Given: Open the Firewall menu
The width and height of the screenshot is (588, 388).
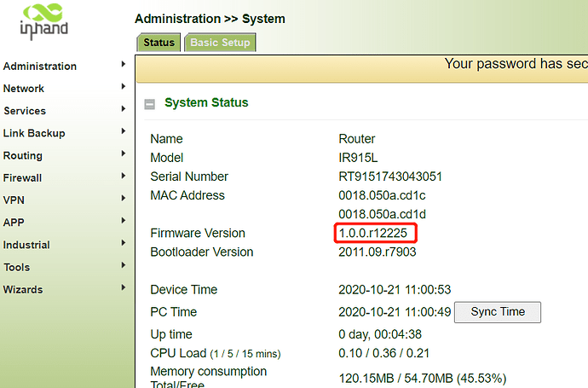Looking at the screenshot, I should [x=23, y=178].
